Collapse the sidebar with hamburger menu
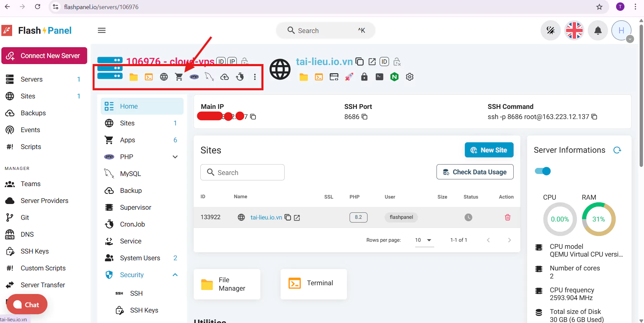Image resolution: width=644 pixels, height=323 pixels. (102, 31)
